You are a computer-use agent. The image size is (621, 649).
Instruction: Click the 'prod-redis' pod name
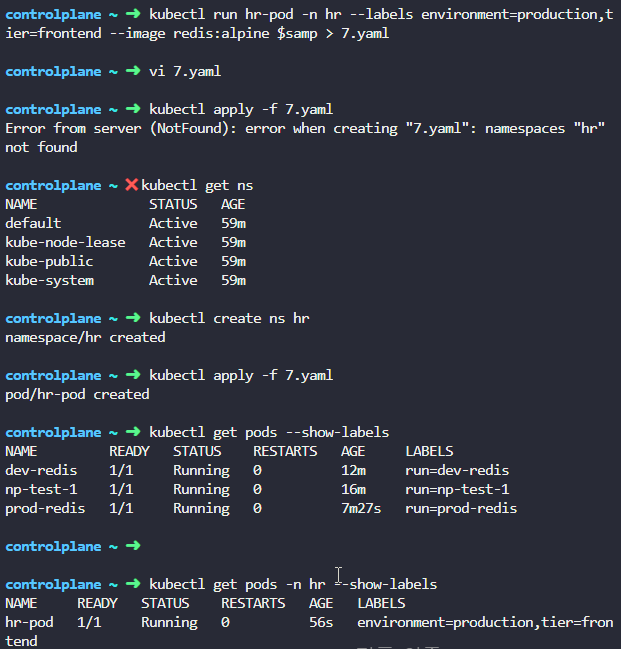point(45,508)
